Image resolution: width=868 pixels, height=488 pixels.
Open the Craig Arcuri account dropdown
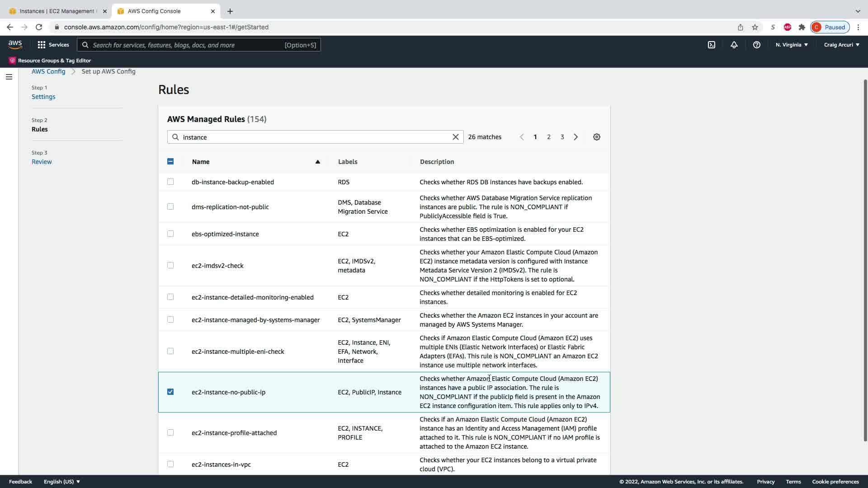[841, 45]
